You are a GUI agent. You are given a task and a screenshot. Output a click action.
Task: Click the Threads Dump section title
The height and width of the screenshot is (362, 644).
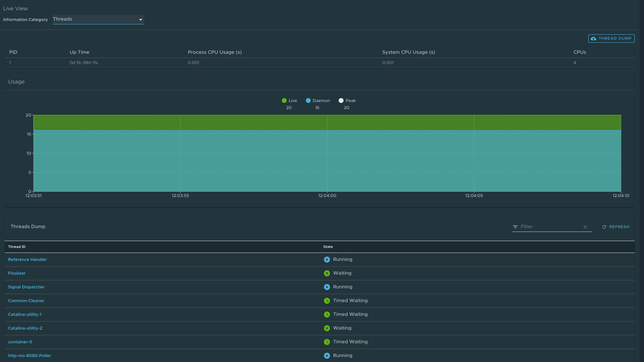(x=28, y=226)
